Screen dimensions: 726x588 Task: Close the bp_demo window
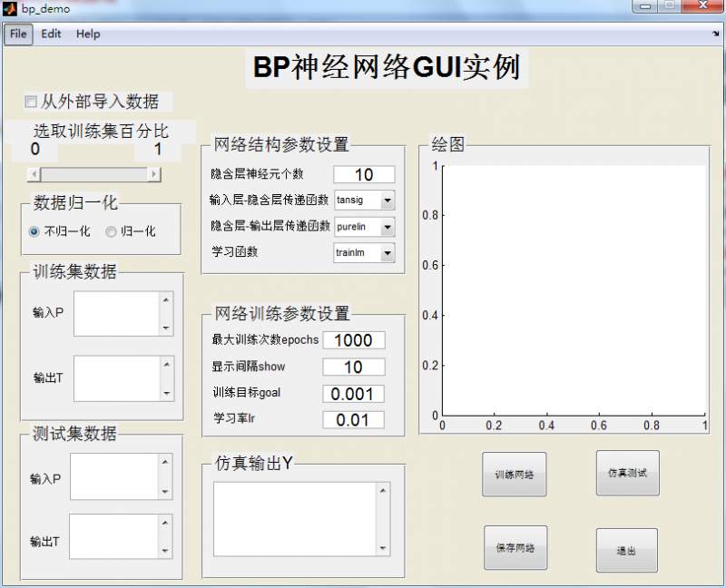pyautogui.click(x=702, y=6)
